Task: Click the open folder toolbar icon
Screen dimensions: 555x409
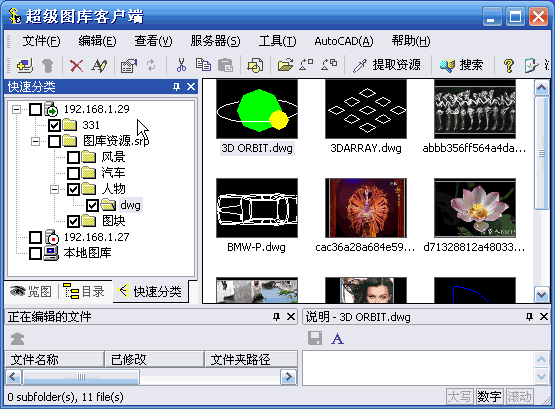Action: pos(285,65)
